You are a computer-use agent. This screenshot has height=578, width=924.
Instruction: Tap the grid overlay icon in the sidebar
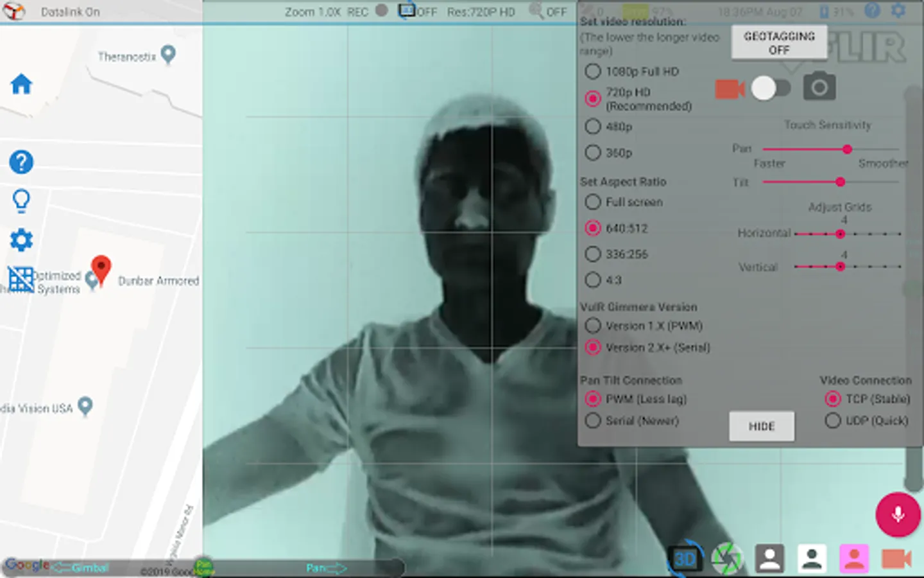tap(21, 280)
